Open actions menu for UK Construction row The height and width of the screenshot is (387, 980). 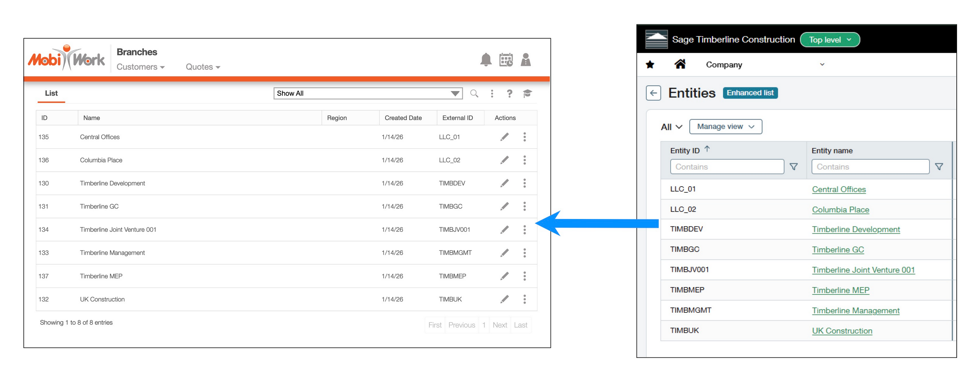[x=525, y=299]
